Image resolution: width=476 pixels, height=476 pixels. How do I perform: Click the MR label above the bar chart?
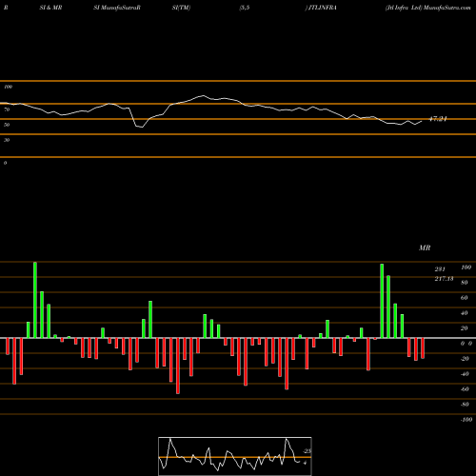[425, 248]
